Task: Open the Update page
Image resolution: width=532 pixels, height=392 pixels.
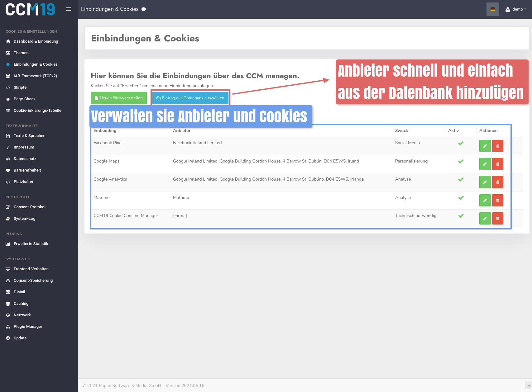Action: (20, 338)
